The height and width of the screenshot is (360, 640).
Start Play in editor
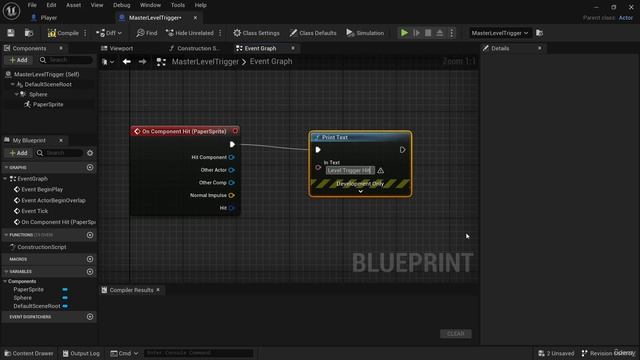point(404,33)
